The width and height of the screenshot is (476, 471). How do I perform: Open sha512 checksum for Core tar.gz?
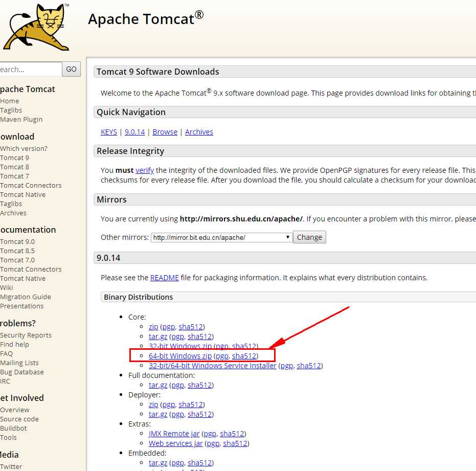(x=200, y=337)
